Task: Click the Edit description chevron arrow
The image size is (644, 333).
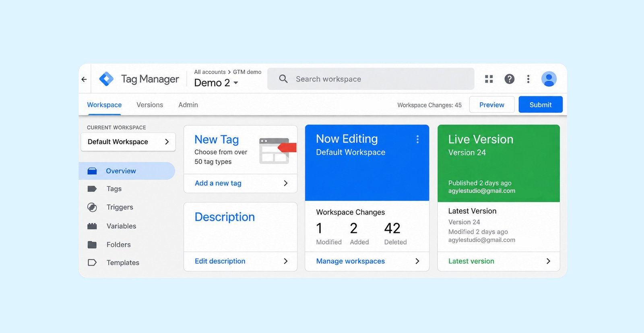Action: tap(286, 261)
